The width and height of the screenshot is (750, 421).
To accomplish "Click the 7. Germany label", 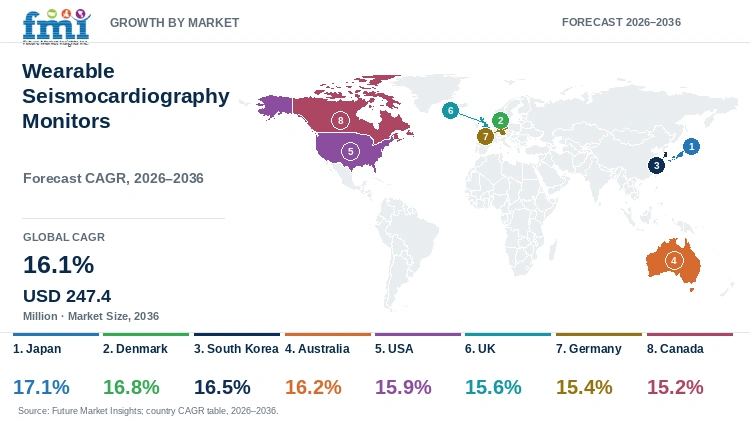I will tap(588, 349).
